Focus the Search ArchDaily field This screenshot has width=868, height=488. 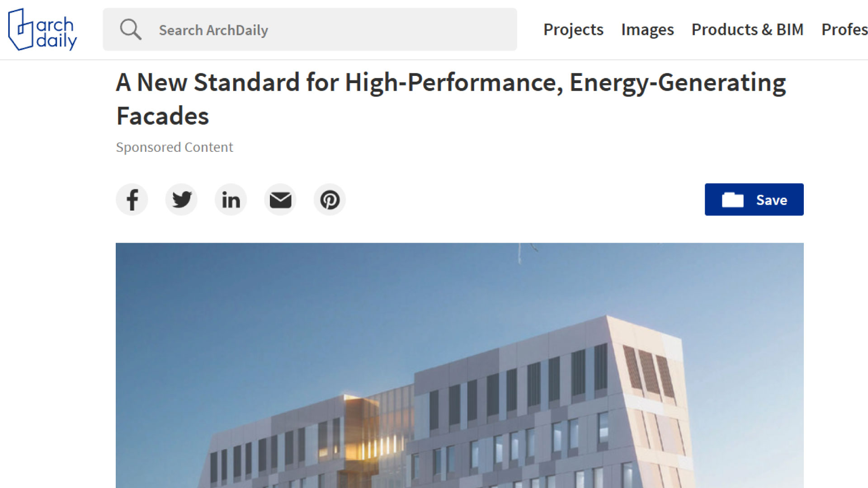pos(316,30)
